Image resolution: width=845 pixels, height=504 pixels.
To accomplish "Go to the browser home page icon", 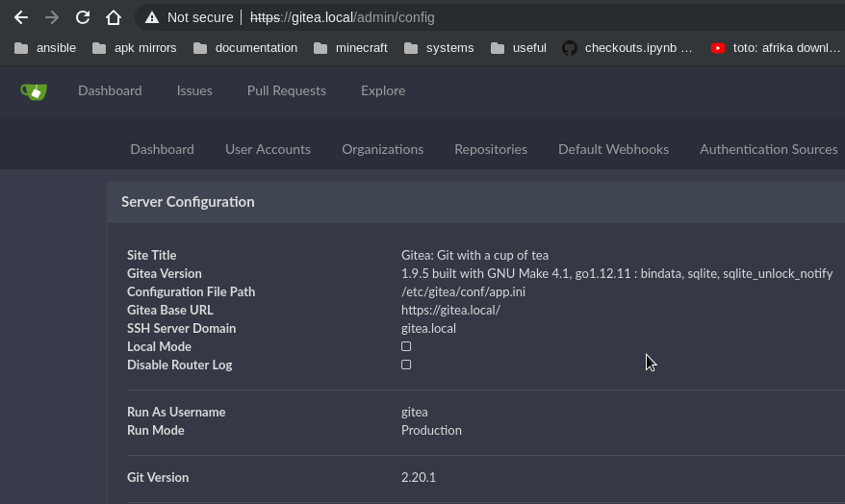I will 114,17.
